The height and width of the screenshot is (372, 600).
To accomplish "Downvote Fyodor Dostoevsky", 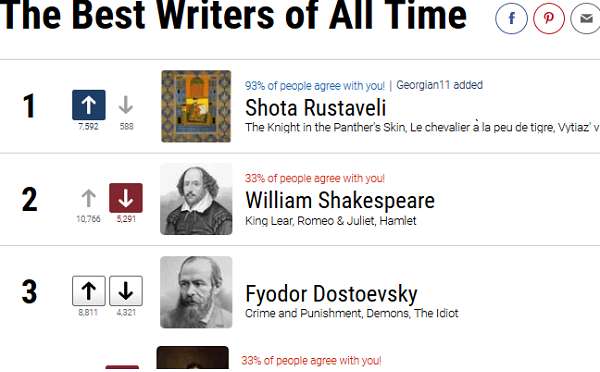I will (x=126, y=291).
